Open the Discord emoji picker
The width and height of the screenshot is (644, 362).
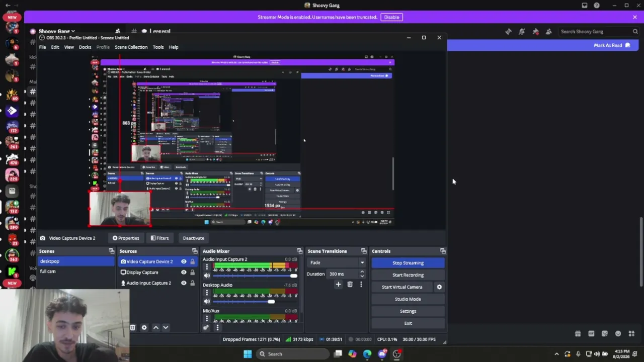618,333
